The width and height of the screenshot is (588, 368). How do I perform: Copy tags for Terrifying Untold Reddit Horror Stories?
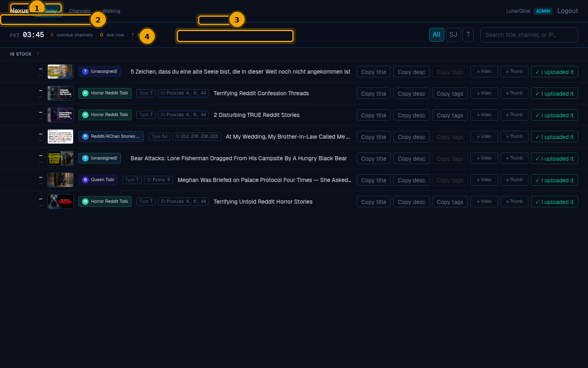(450, 202)
